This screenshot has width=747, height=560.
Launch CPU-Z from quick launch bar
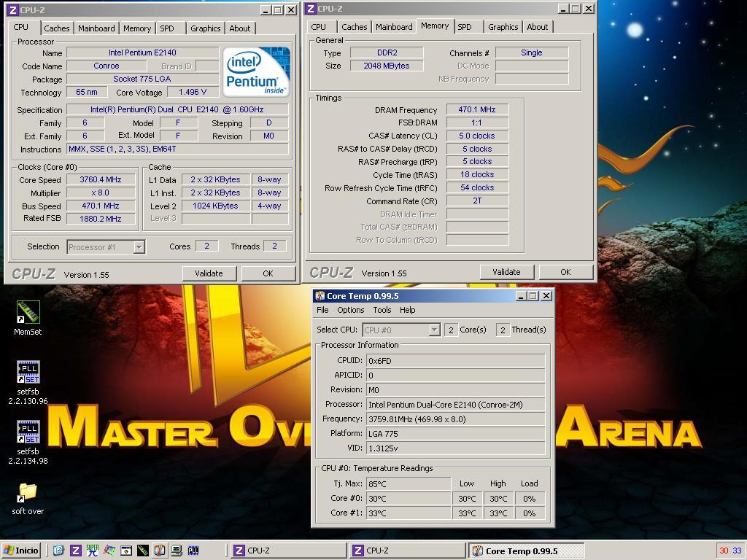click(x=75, y=551)
